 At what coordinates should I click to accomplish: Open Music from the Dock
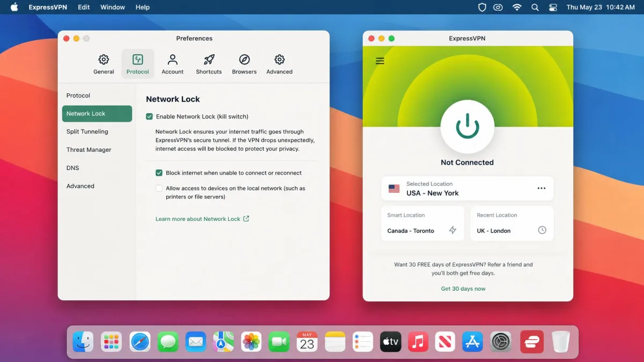[x=418, y=342]
